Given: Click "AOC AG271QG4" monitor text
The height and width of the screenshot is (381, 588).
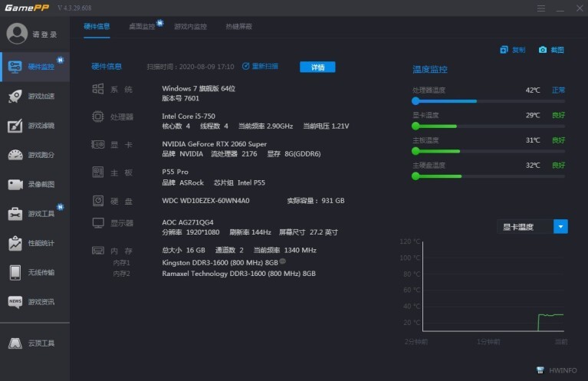Looking at the screenshot, I should [188, 222].
